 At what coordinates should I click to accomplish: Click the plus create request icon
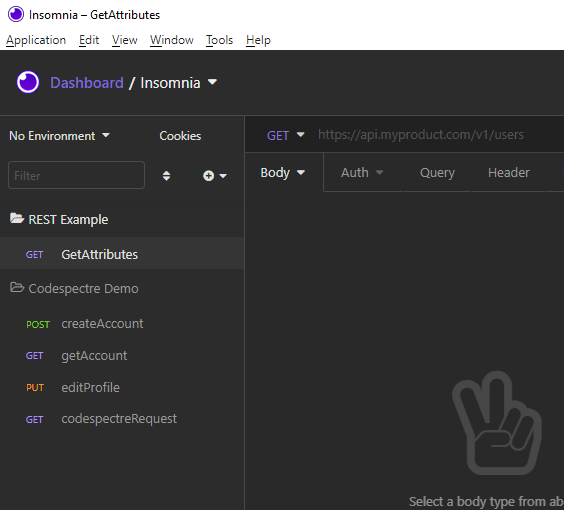(208, 176)
